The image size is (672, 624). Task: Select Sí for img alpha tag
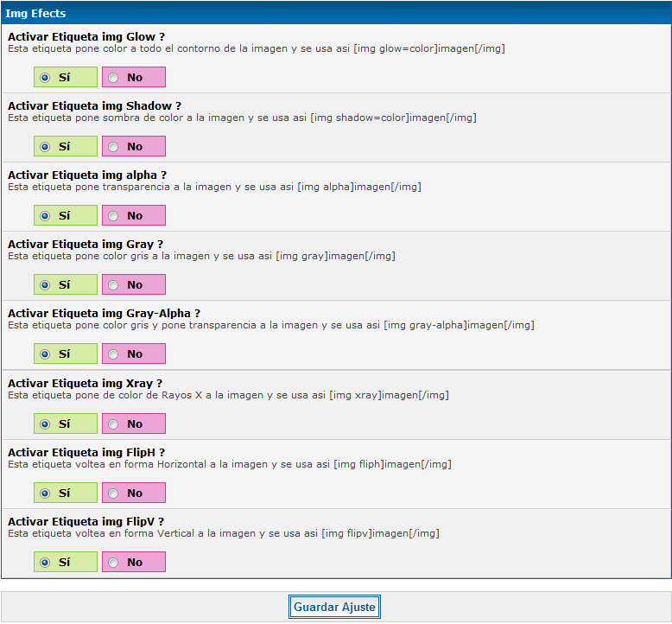click(45, 216)
